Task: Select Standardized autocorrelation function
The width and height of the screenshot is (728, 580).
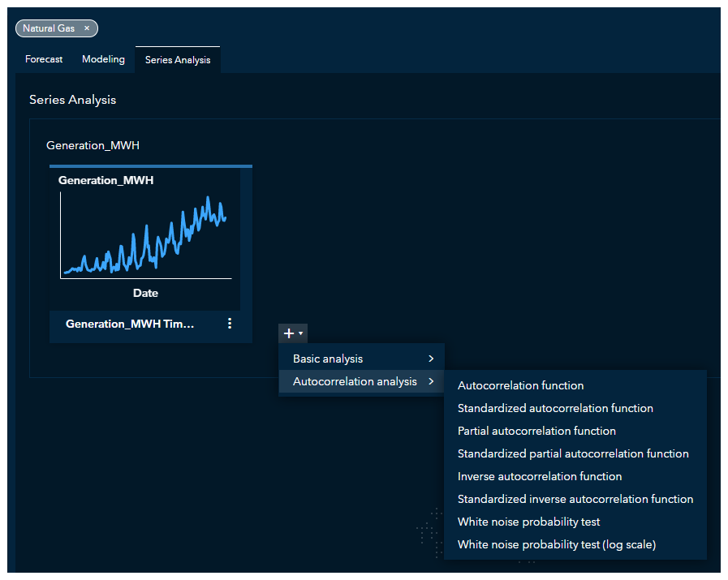Action: [555, 408]
